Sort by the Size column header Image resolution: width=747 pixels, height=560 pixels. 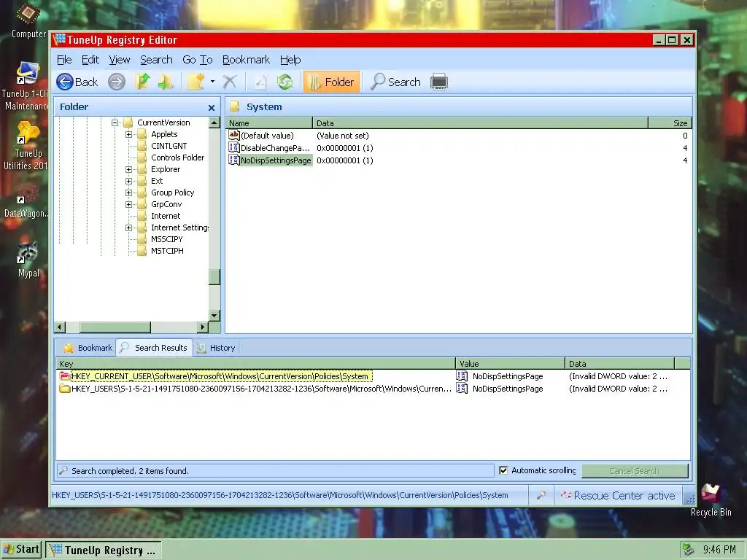click(670, 122)
